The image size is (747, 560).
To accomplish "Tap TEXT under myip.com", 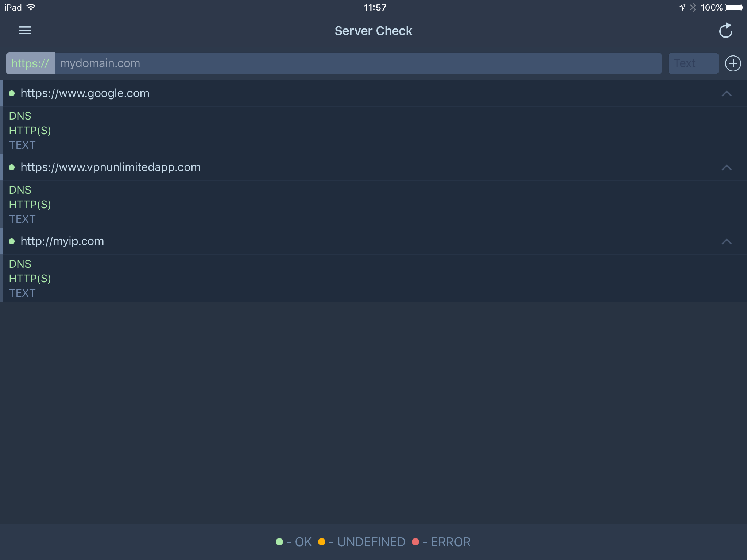I will point(22,293).
